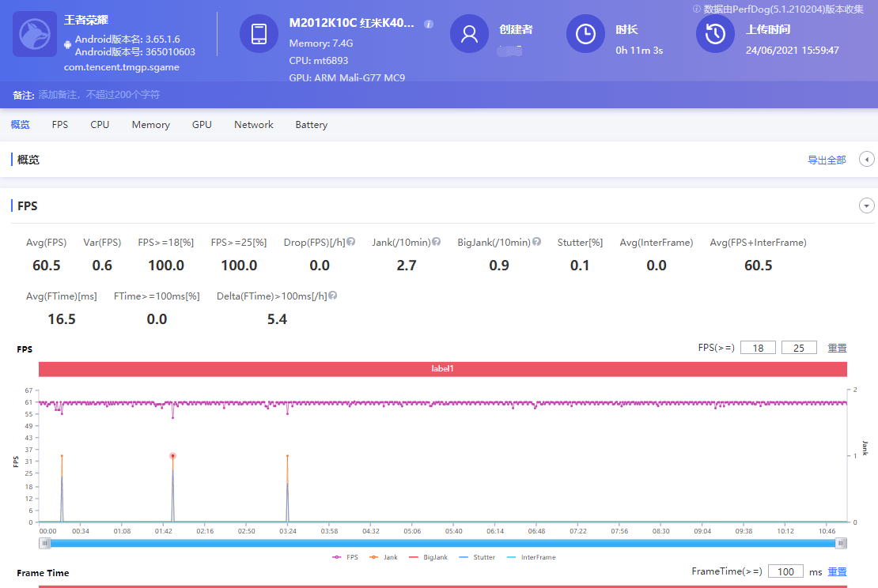This screenshot has height=588, width=878.
Task: Click the FrameTime threshold field showing 100
Action: click(x=785, y=571)
